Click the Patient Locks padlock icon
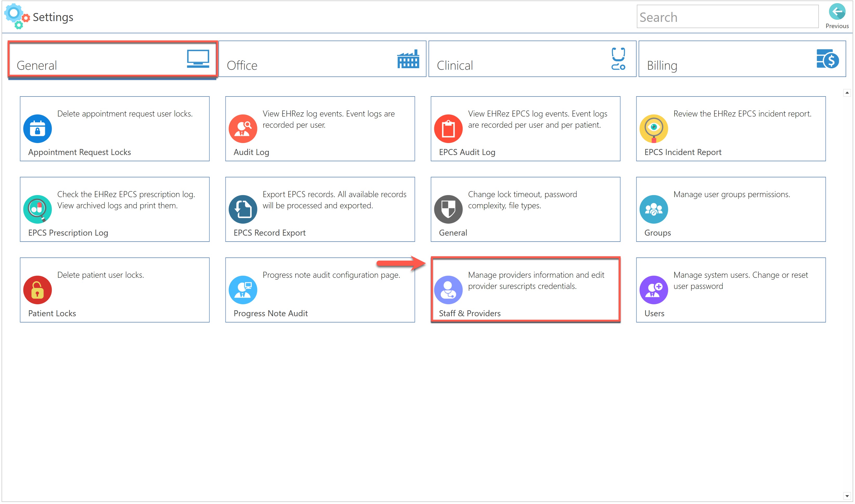The height and width of the screenshot is (504, 855). [x=37, y=290]
